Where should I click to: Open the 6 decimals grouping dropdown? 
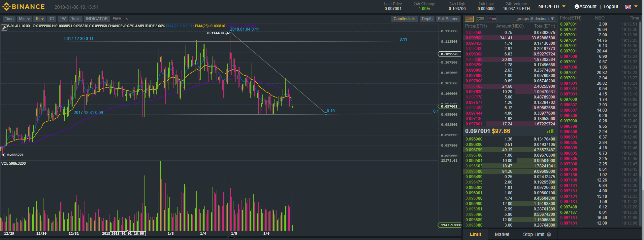pos(543,19)
